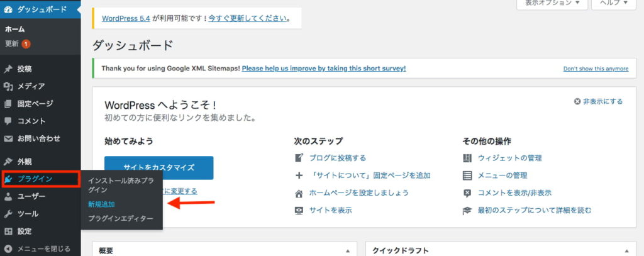Click the 投稿 pin icon in sidebar
The height and width of the screenshot is (256, 644).
(8, 69)
